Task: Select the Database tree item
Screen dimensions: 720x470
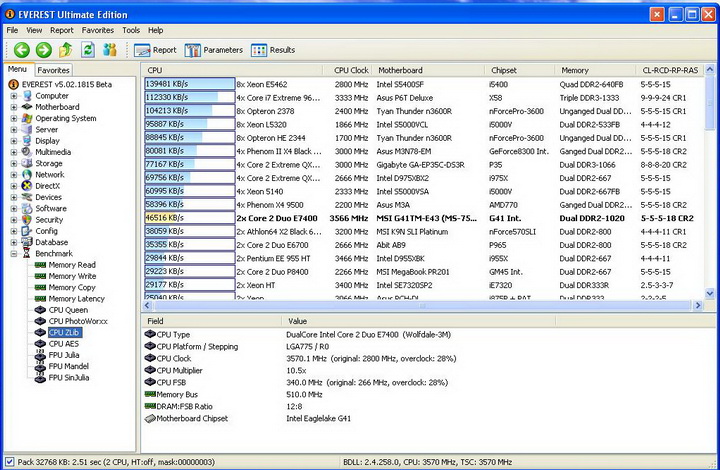Action: pyautogui.click(x=51, y=242)
